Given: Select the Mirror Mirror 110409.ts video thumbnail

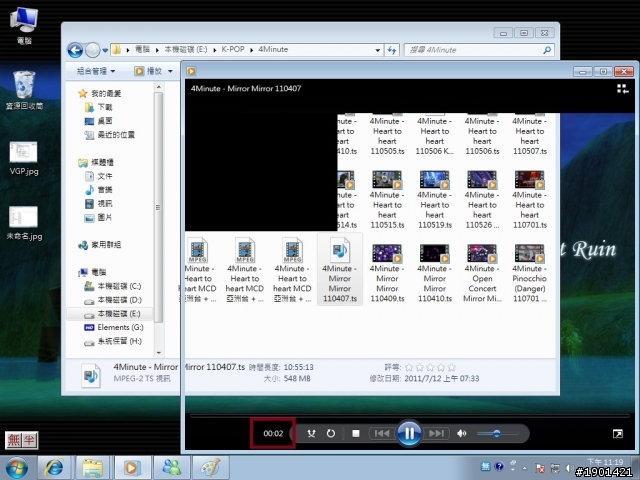Looking at the screenshot, I should tap(386, 276).
